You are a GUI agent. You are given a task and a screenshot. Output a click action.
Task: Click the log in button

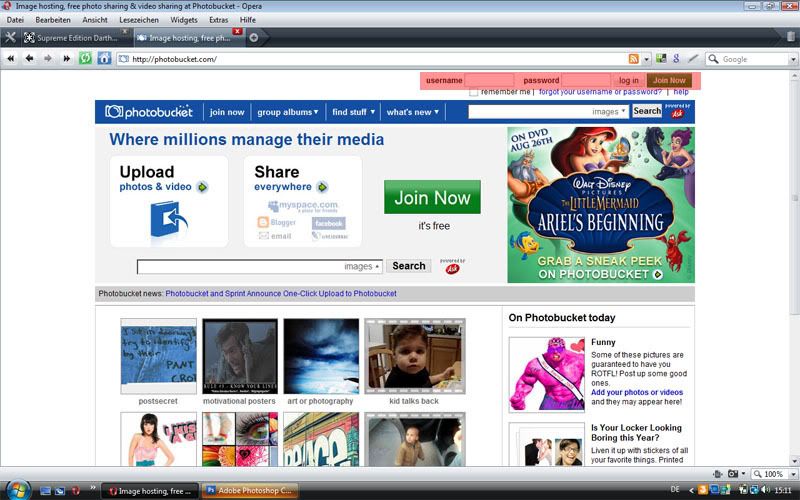click(x=629, y=81)
